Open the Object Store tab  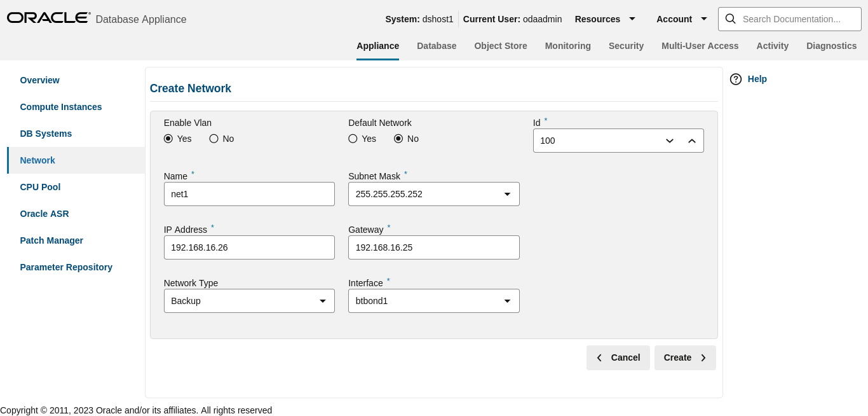pyautogui.click(x=501, y=46)
